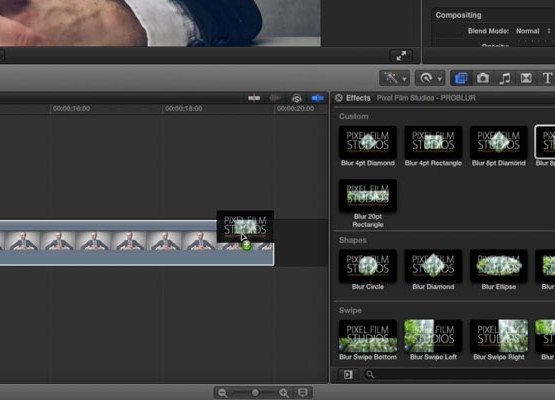Toggle solo button in timeline header
The image size is (555, 400).
297,98
